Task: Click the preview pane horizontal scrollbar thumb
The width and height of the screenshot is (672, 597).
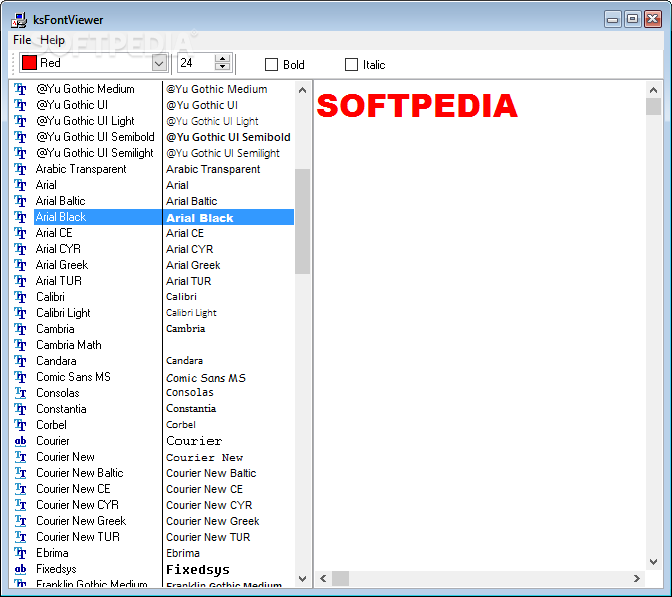Action: 340,579
